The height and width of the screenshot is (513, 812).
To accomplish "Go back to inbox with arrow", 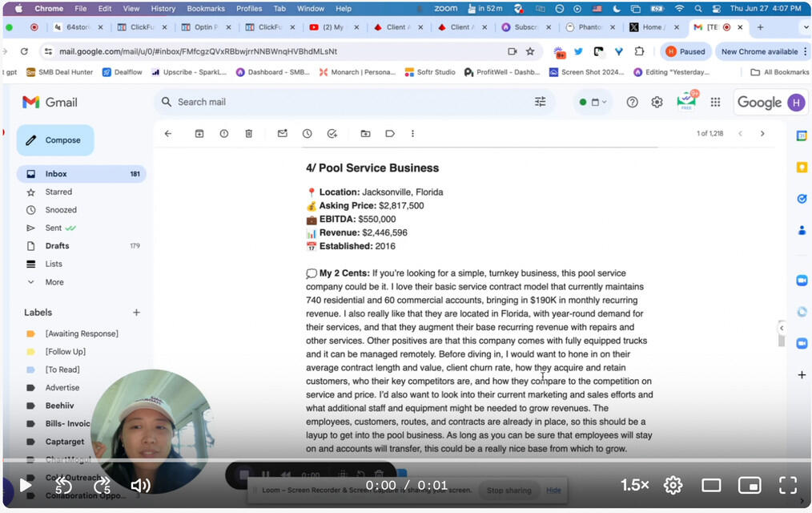I will pyautogui.click(x=168, y=134).
